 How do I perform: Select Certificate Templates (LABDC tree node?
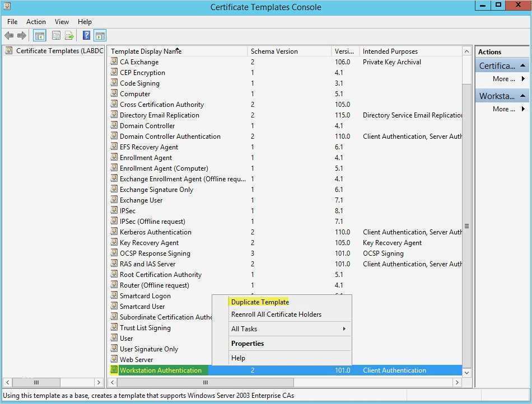pyautogui.click(x=59, y=51)
